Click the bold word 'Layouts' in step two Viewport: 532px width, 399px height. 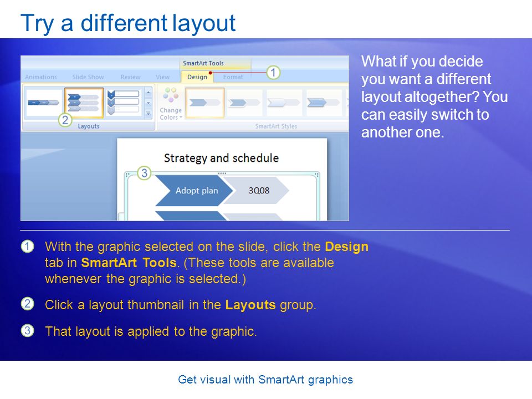[250, 305]
